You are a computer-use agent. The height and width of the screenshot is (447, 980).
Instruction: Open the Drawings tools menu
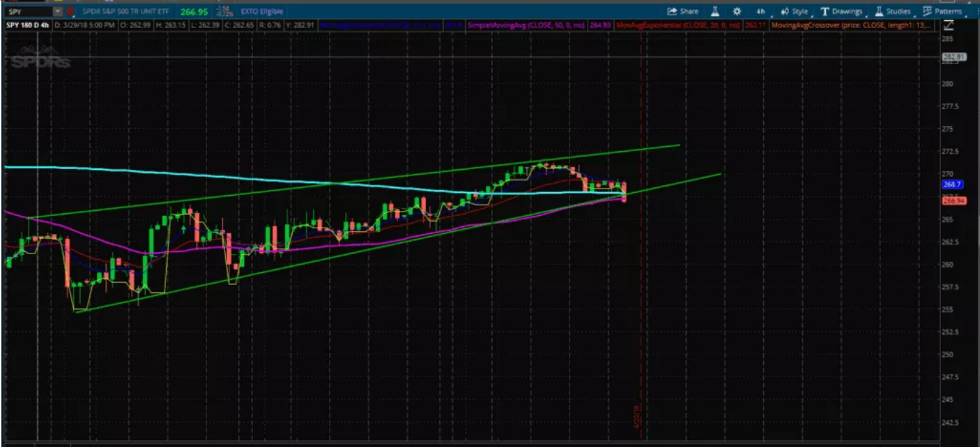click(x=842, y=11)
